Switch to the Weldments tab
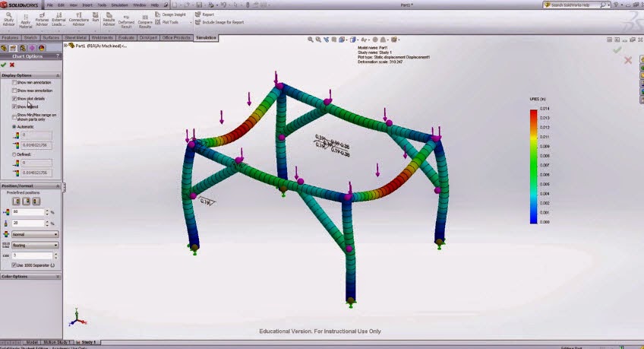 (102, 37)
